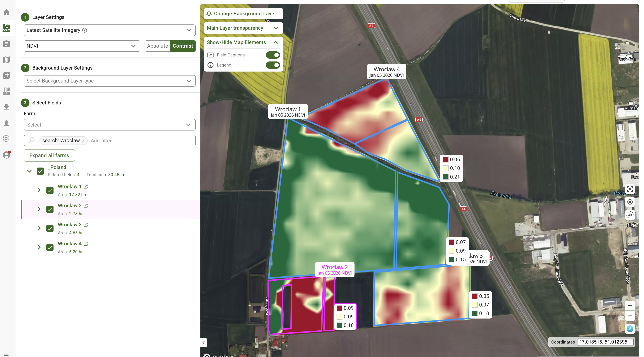This screenshot has width=644, height=357.
Task: Switch to Absolute display mode
Action: [x=157, y=46]
